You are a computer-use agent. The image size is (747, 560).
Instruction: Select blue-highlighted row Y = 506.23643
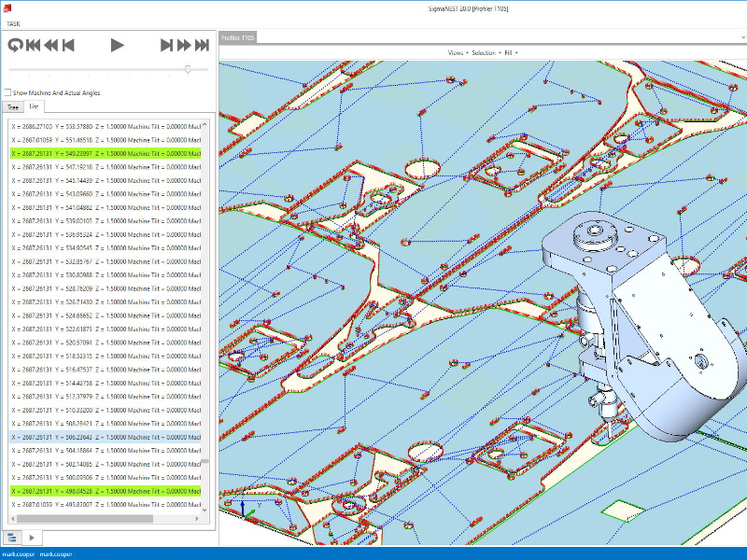click(x=106, y=437)
